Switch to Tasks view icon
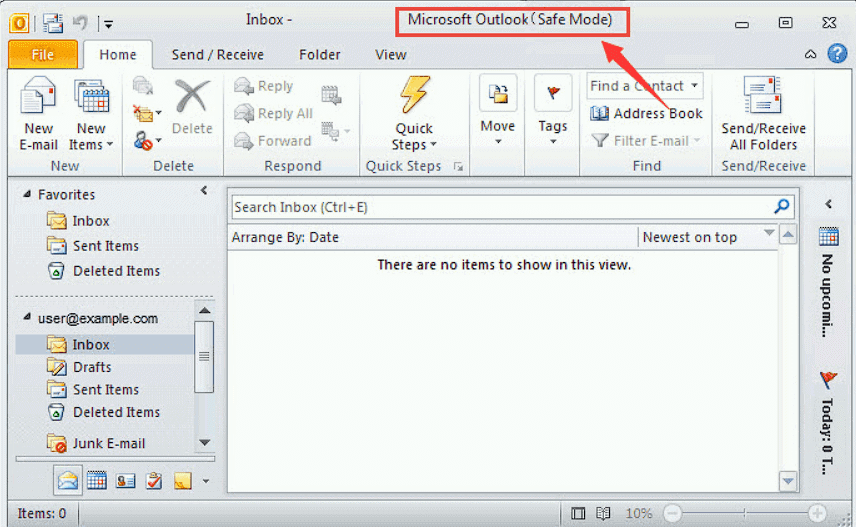Image resolution: width=856 pixels, height=527 pixels. tap(154, 481)
